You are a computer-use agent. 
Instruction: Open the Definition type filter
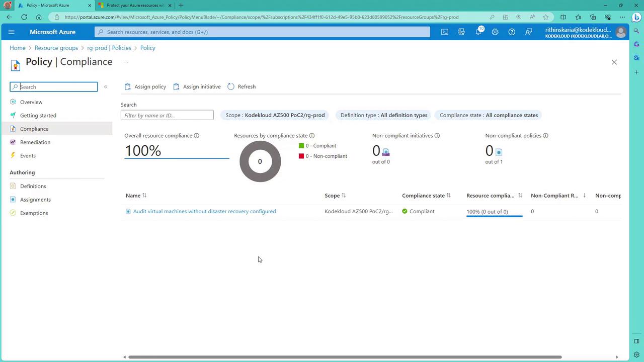[383, 115]
